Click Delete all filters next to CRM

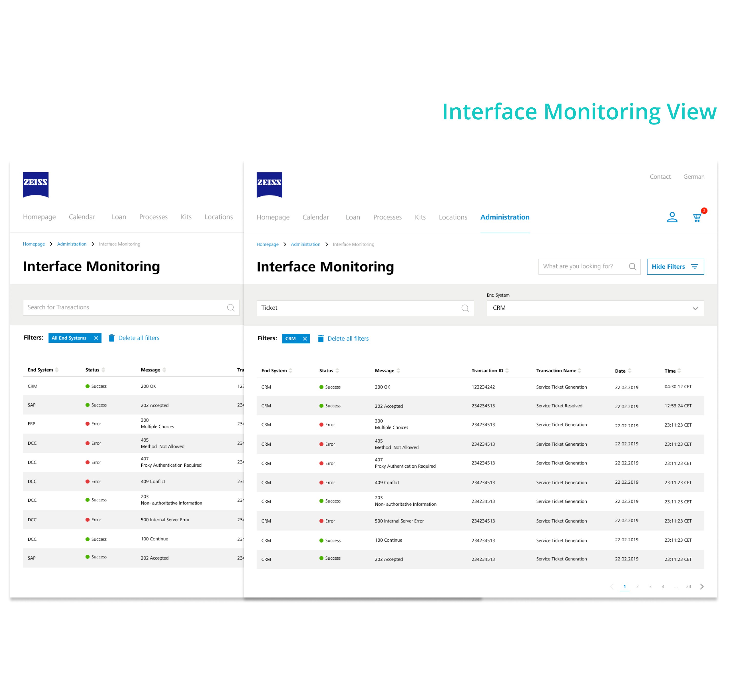tap(347, 339)
